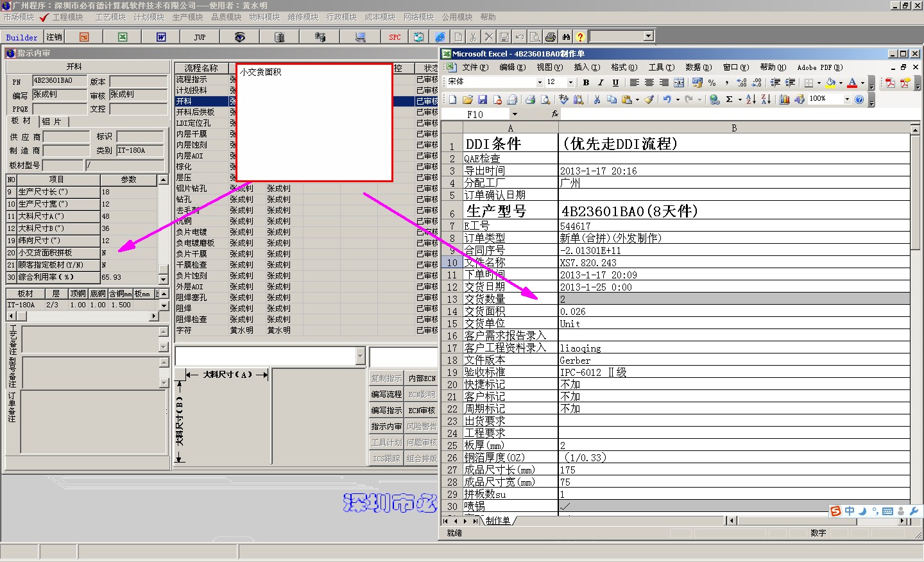Open Excel 编辑(E) menu
Image resolution: width=924 pixels, height=562 pixels.
click(512, 67)
